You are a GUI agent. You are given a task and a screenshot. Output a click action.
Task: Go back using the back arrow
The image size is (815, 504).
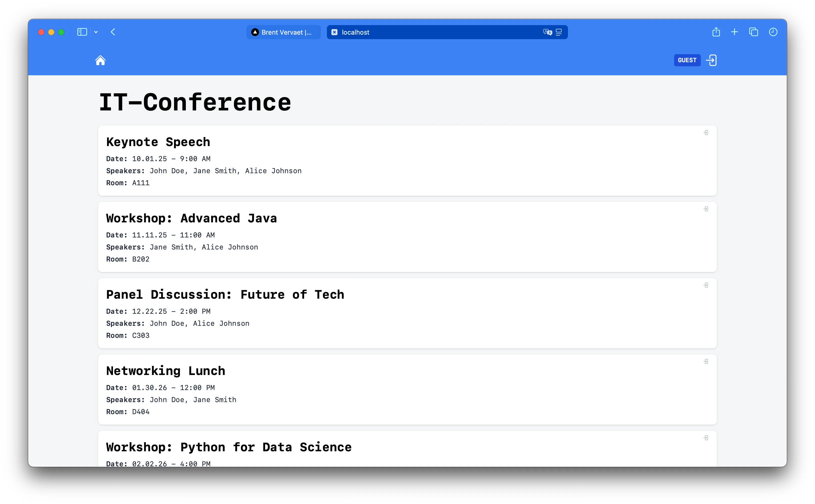pos(113,32)
